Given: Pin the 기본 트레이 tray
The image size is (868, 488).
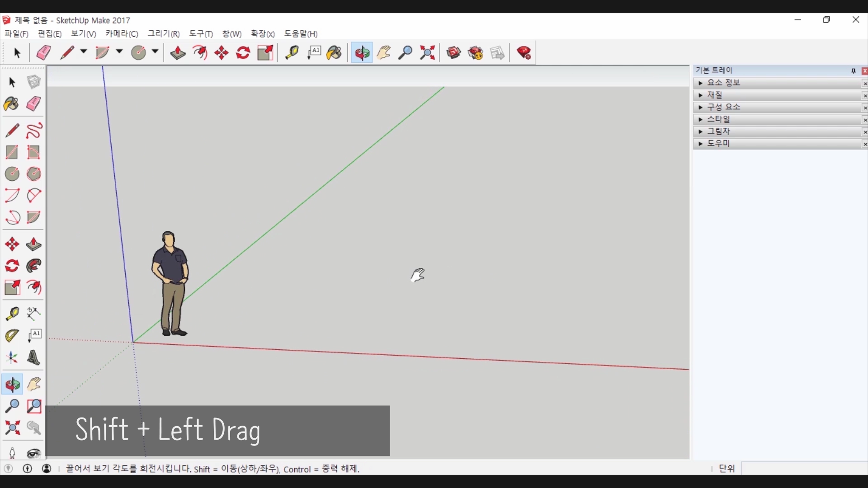Looking at the screenshot, I should (854, 71).
